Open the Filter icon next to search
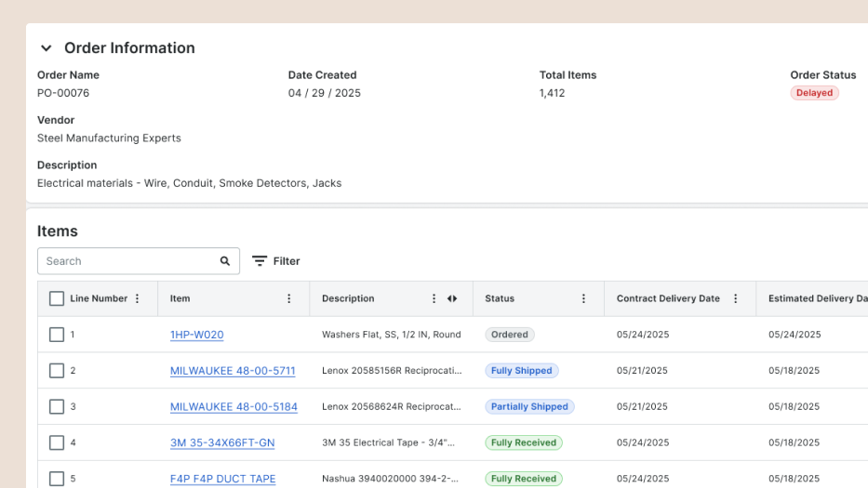This screenshot has height=488, width=868. 260,261
